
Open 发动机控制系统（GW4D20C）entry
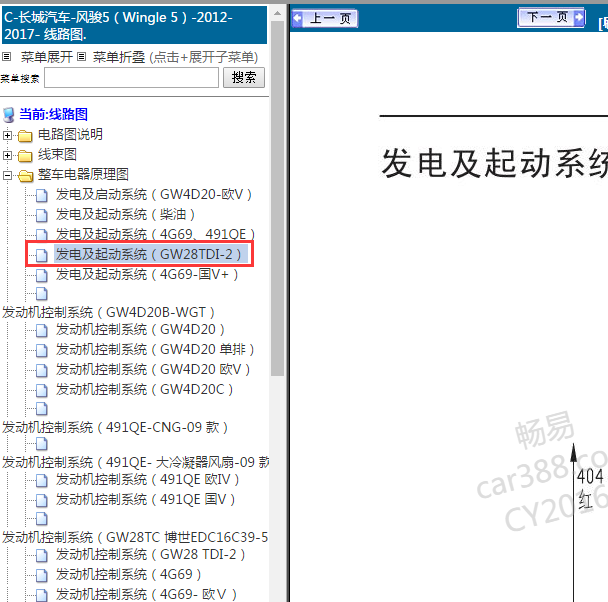[x=145, y=390]
